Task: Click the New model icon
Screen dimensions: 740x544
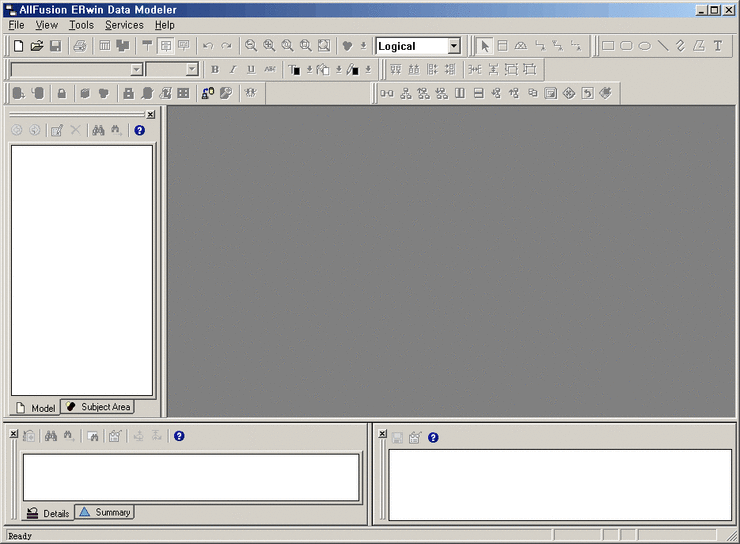Action: pos(18,46)
